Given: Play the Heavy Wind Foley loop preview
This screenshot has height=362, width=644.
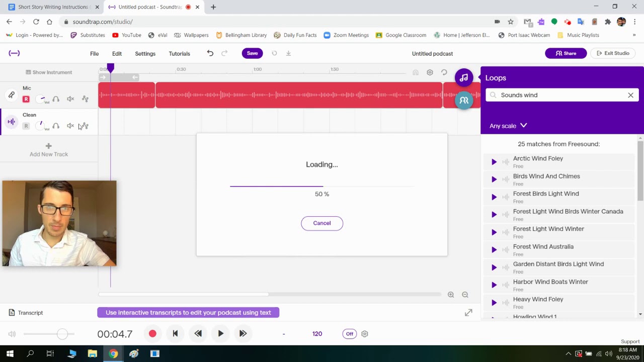Looking at the screenshot, I should [494, 303].
